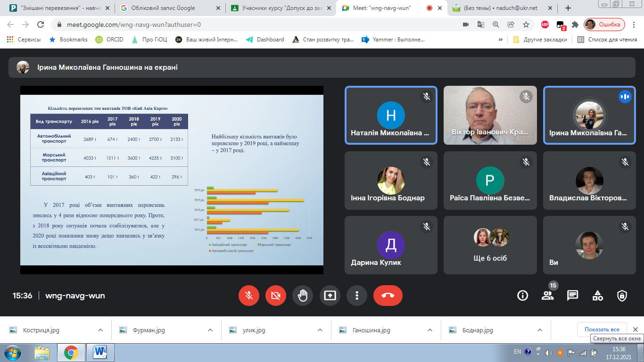Open the three-dot more options menu

pos(357,296)
